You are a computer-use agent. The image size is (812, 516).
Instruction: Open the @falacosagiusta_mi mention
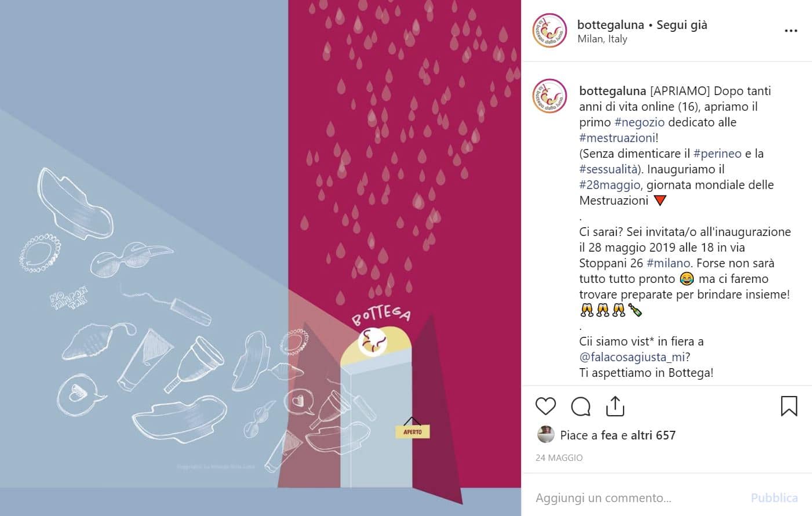point(632,357)
